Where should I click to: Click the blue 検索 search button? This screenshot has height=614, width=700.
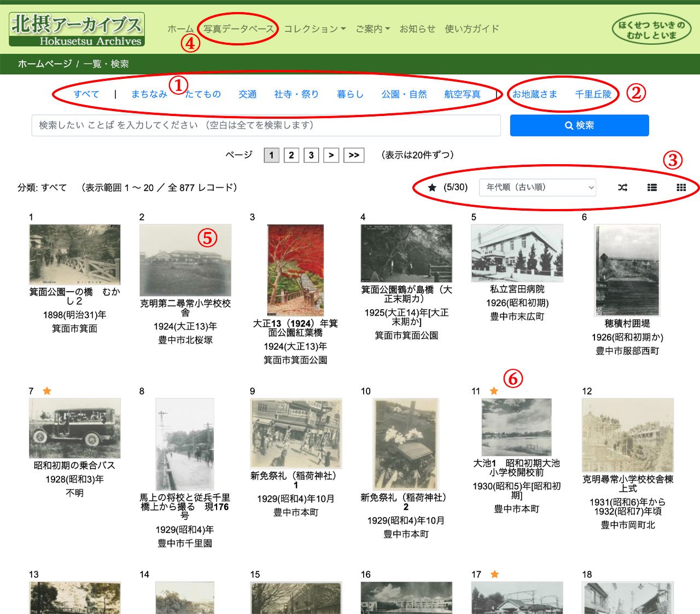579,125
